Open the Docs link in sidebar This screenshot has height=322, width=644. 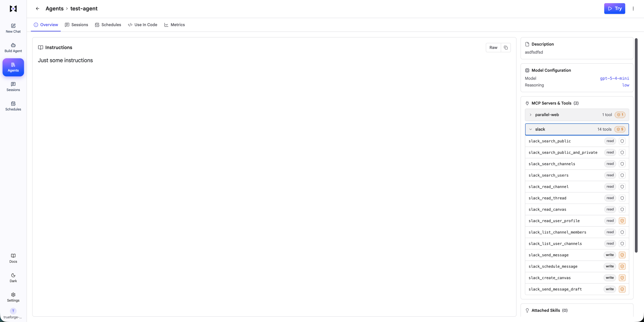pyautogui.click(x=13, y=258)
